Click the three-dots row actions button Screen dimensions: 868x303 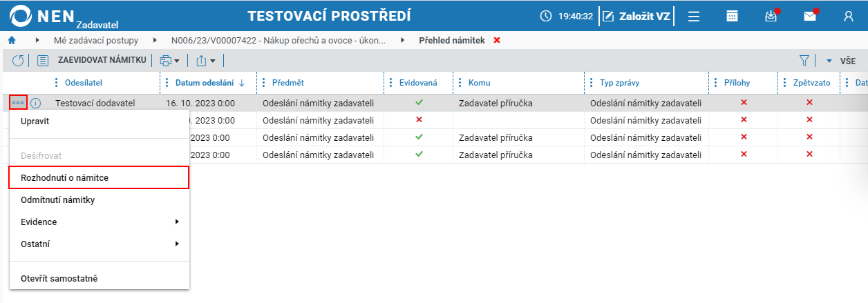[18, 103]
